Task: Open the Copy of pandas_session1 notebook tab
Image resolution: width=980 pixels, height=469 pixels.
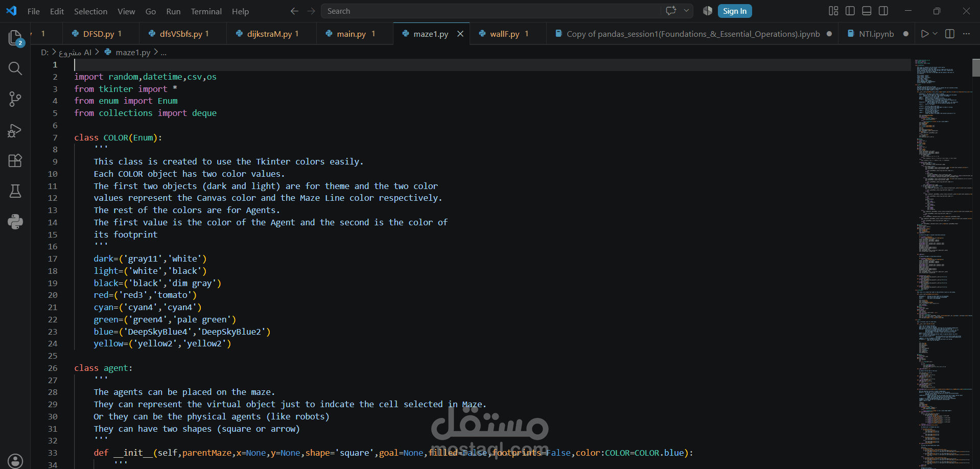Action: [692, 34]
